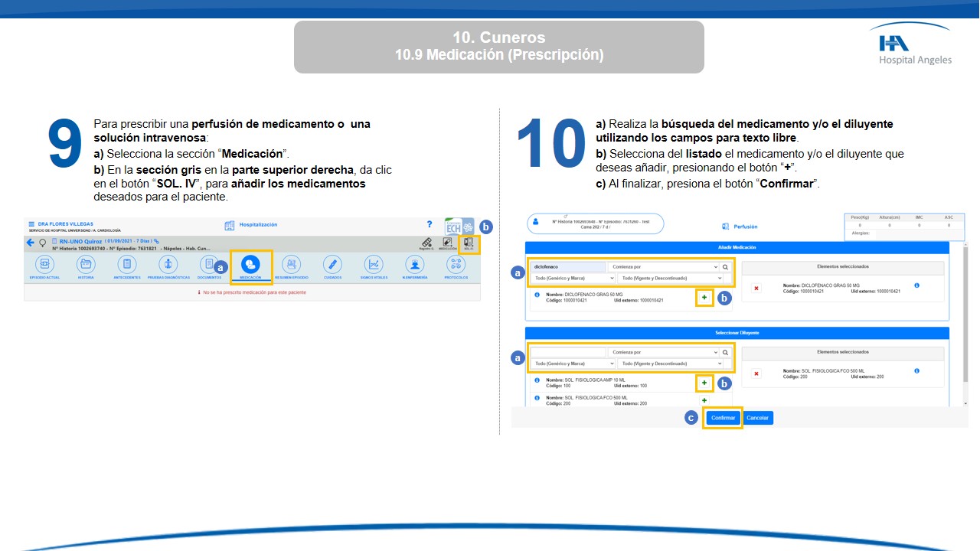Remove selected DICLOFENACO from selected elements
Viewport: 980px width, 551px height.
[756, 289]
